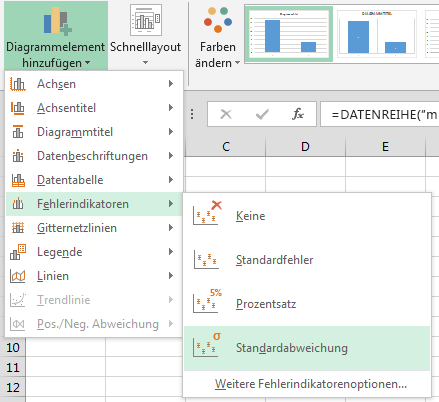Select row 11 header
Viewport: 439px width, 402px height.
pyautogui.click(x=13, y=367)
